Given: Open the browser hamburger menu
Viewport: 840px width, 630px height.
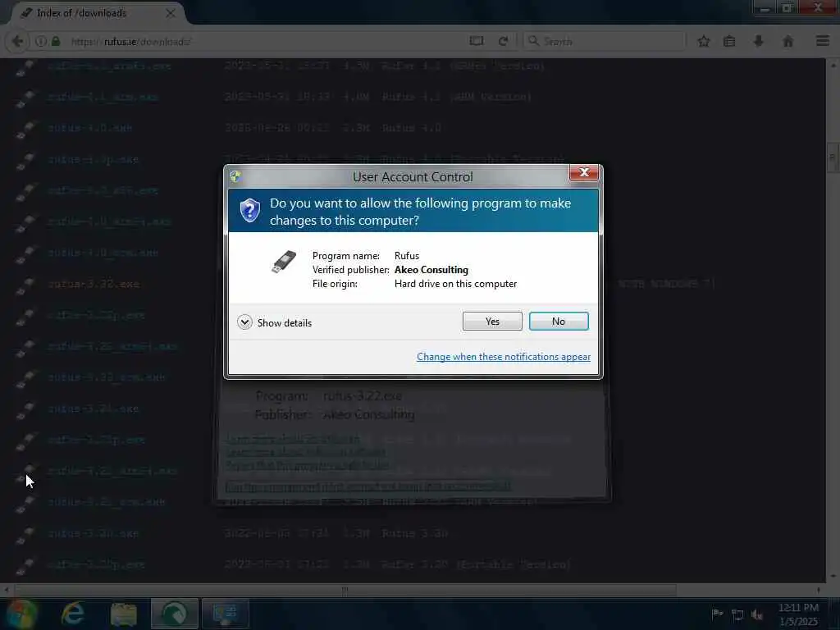Looking at the screenshot, I should pyautogui.click(x=823, y=41).
